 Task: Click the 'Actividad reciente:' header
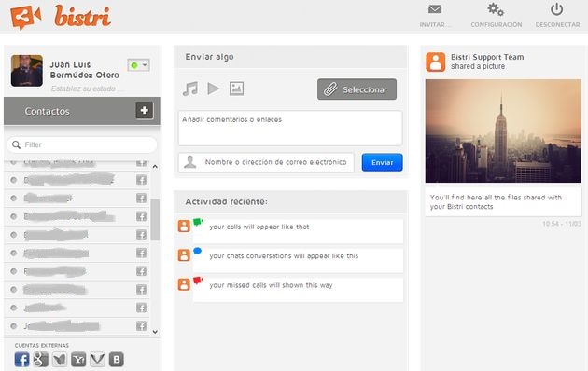tap(290, 201)
